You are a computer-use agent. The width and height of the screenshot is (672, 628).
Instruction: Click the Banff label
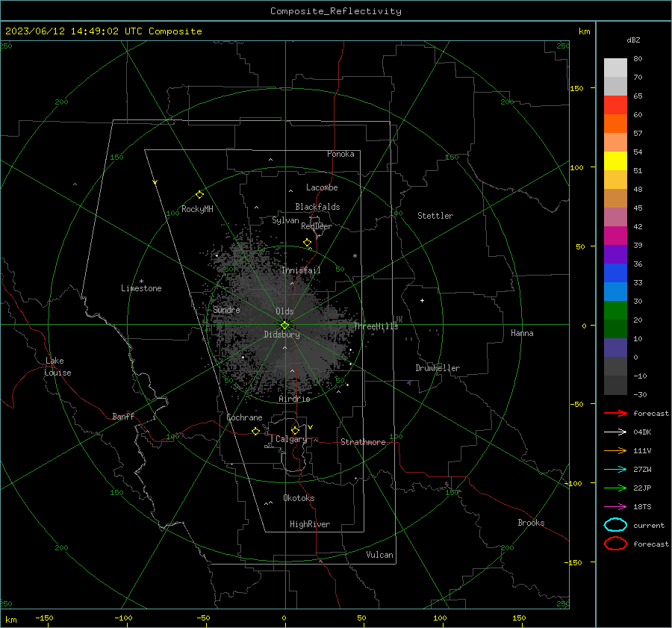(x=123, y=417)
